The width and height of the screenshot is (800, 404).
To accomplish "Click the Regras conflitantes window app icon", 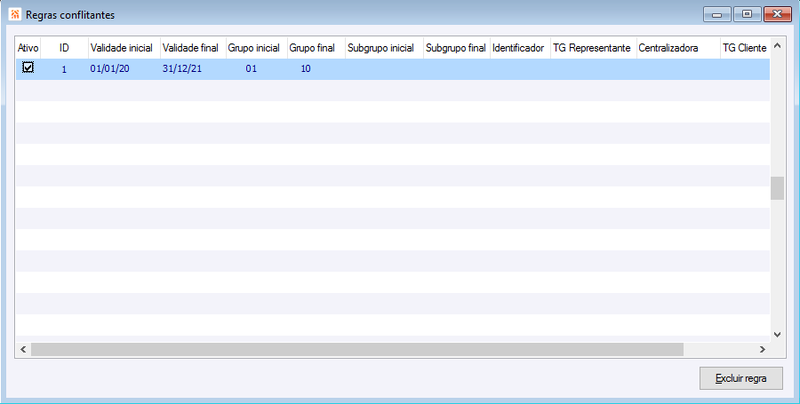I will [x=15, y=14].
